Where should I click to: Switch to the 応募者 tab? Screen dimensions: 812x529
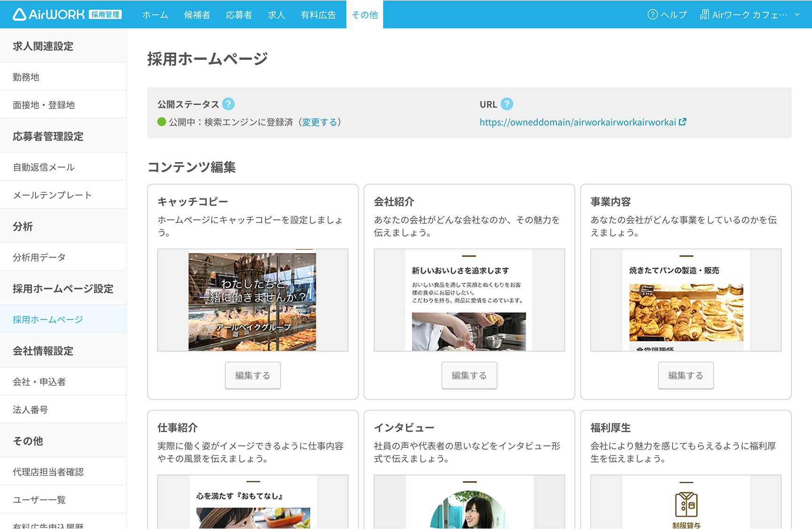pyautogui.click(x=239, y=15)
